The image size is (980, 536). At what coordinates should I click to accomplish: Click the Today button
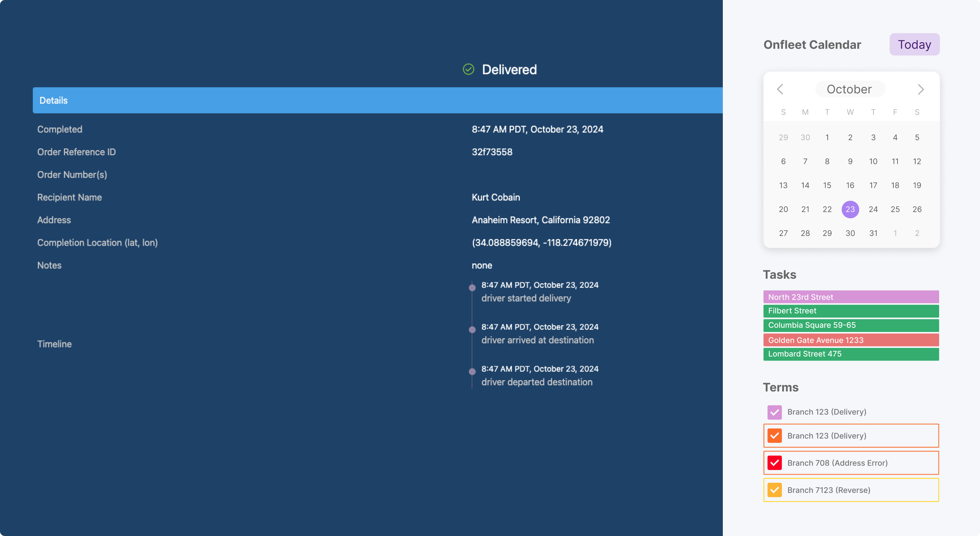(914, 44)
